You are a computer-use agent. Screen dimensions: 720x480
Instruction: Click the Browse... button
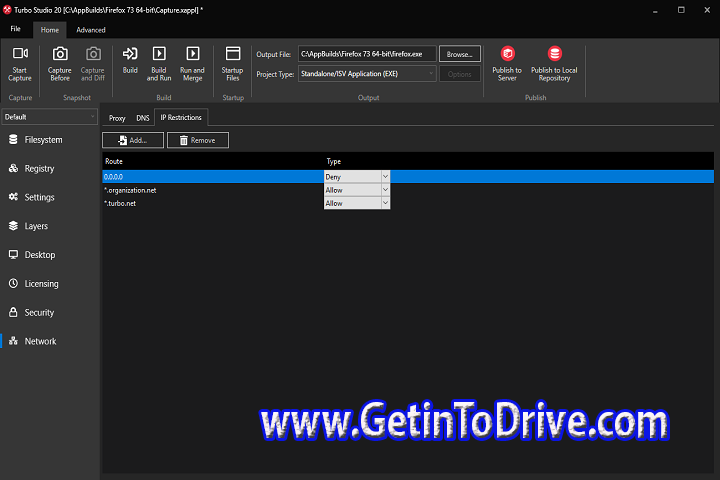click(x=460, y=54)
